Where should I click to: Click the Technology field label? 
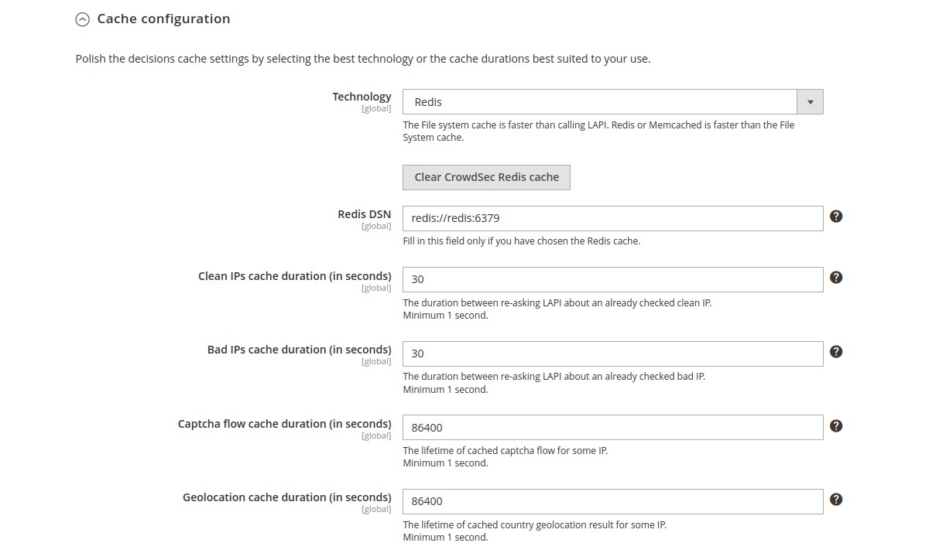[x=362, y=97]
